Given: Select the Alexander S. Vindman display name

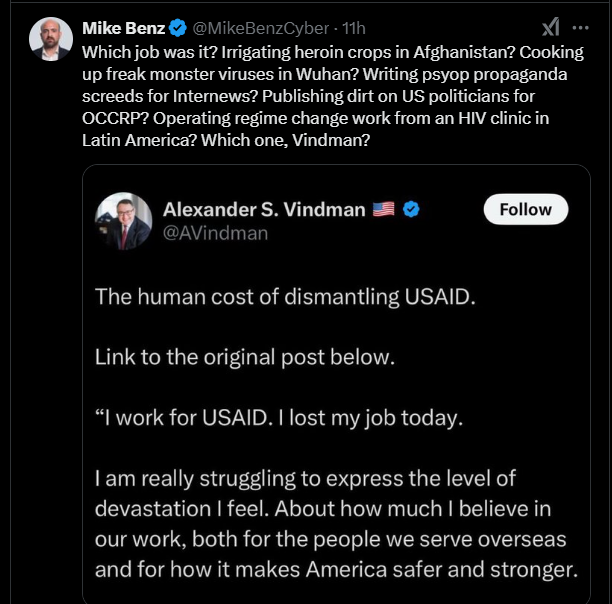Looking at the screenshot, I should pos(264,210).
